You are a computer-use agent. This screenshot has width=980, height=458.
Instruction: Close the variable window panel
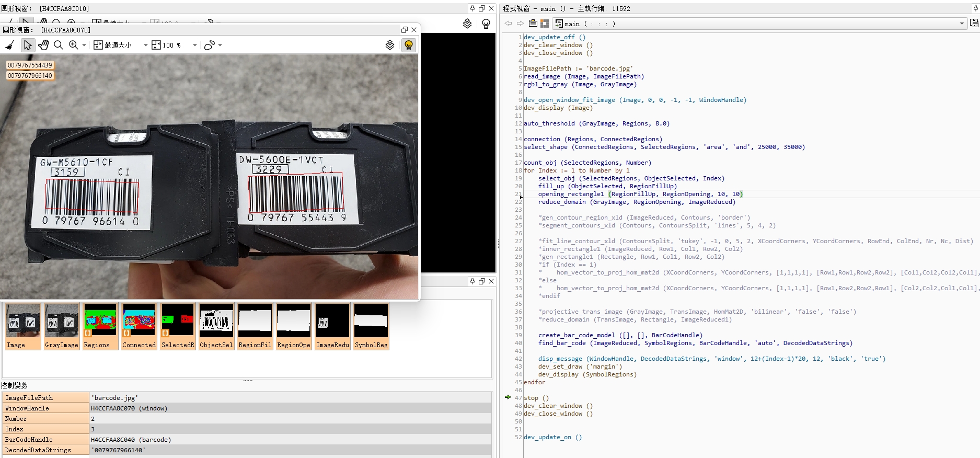(491, 281)
